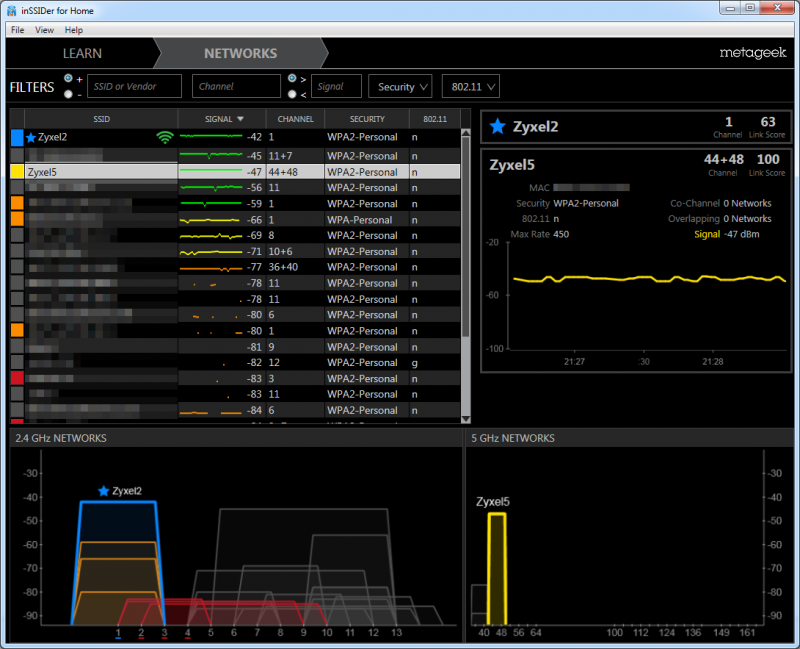Viewport: 800px width, 649px height.
Task: Click the SSID or Vendor filter field
Action: (x=134, y=86)
